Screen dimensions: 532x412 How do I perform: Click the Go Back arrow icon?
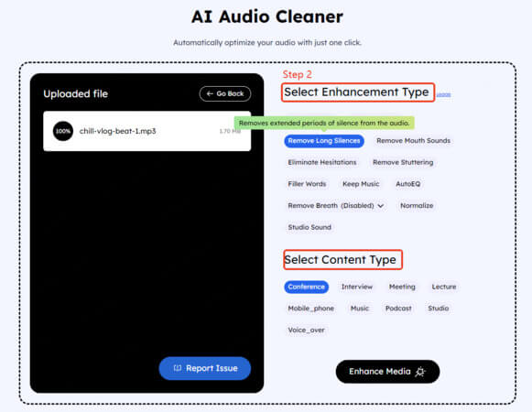click(210, 93)
